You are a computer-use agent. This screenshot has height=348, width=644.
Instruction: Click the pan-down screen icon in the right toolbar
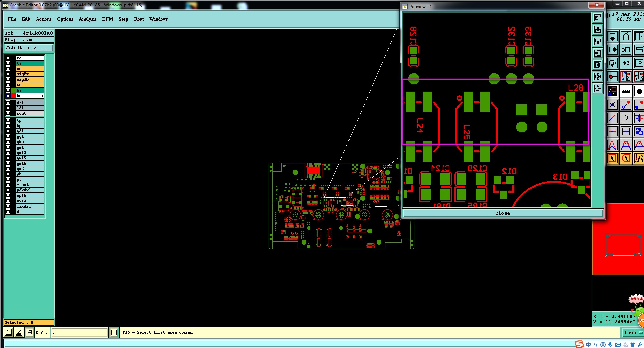[x=612, y=36]
